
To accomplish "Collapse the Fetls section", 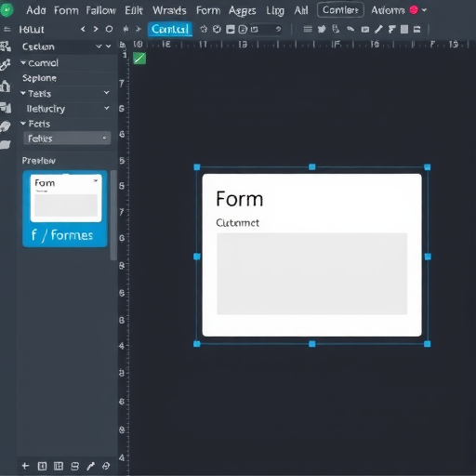I will pos(23,124).
